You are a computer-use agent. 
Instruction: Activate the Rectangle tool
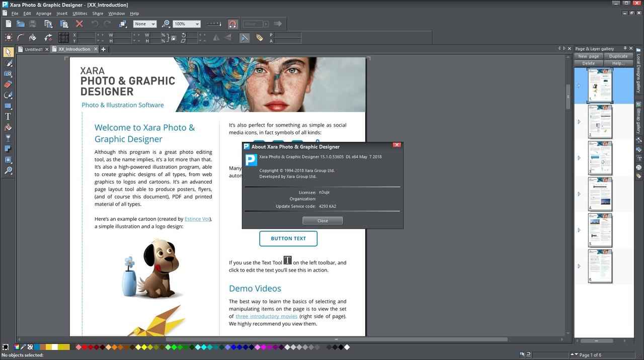8,106
